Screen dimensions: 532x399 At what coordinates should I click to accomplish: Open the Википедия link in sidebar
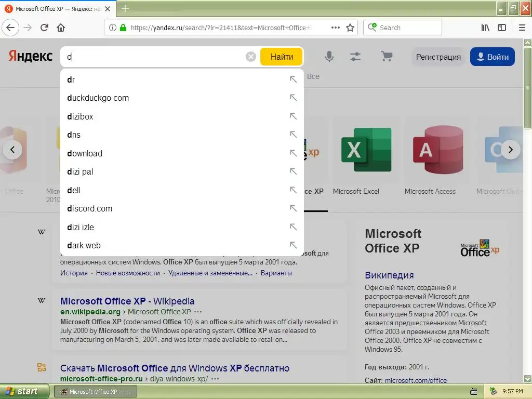tap(389, 275)
